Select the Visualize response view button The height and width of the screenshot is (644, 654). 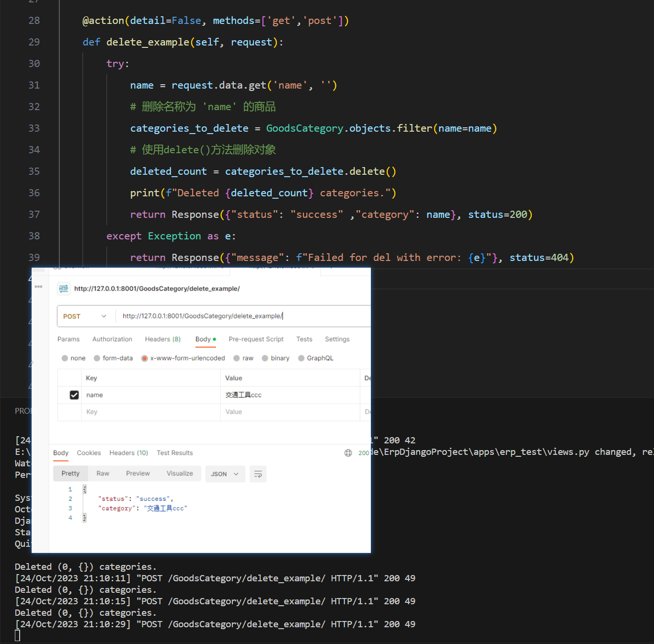[x=180, y=474]
